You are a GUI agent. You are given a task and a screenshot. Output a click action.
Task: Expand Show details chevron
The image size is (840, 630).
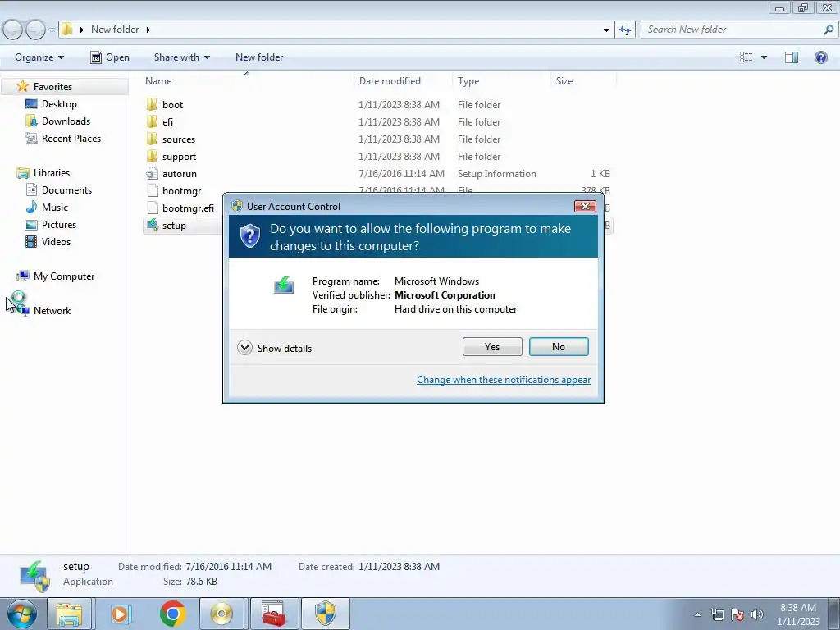tap(244, 348)
